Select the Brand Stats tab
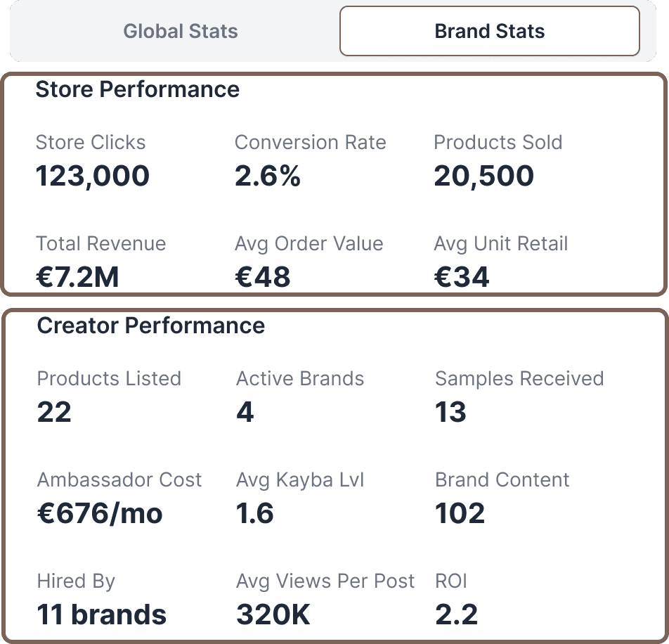 [x=489, y=31]
